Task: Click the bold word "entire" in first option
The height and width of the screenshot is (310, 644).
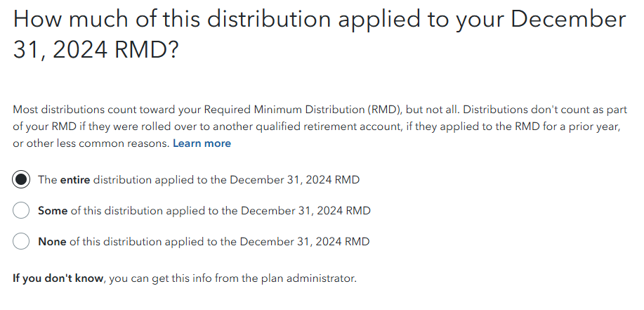Action: 75,179
